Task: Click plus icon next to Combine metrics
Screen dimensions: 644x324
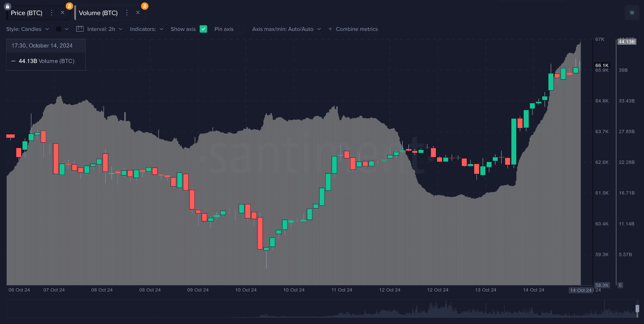Action: pos(330,29)
